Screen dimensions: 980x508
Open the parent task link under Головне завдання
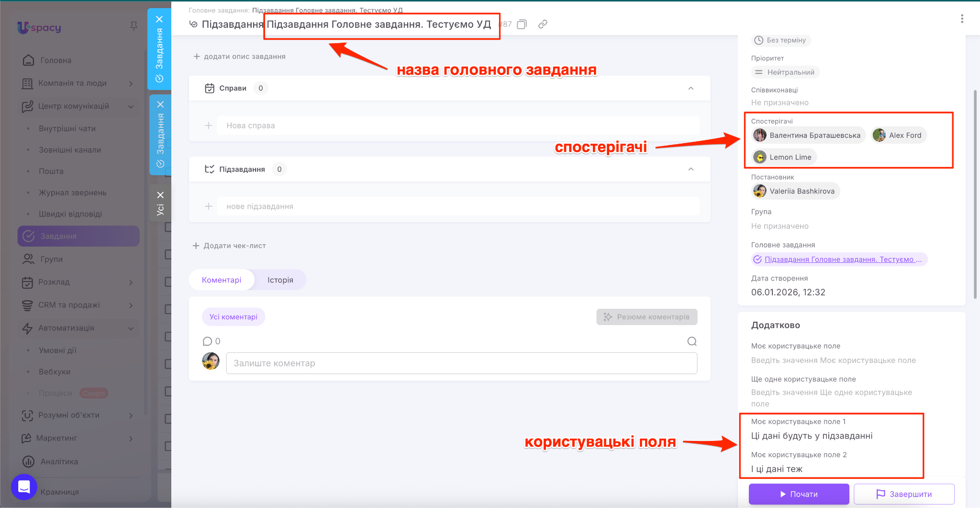coord(839,260)
